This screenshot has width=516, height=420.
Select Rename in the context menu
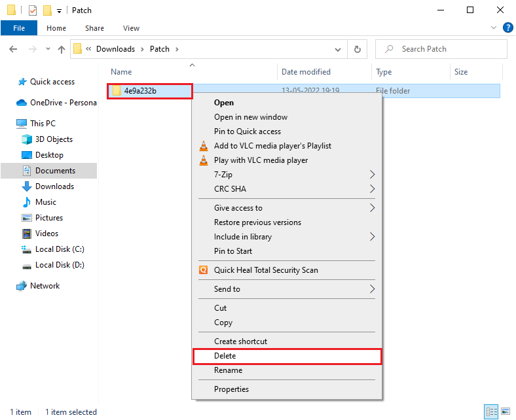[228, 370]
